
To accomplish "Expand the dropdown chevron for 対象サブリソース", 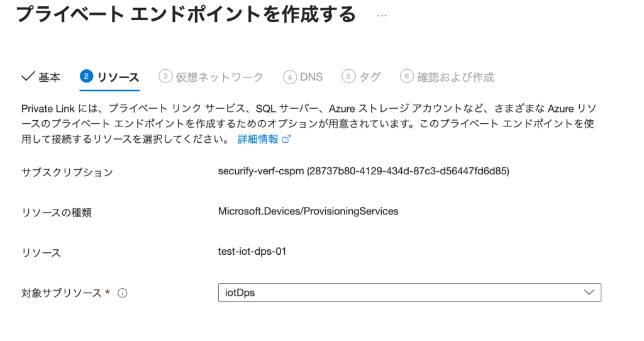I will pos(589,293).
